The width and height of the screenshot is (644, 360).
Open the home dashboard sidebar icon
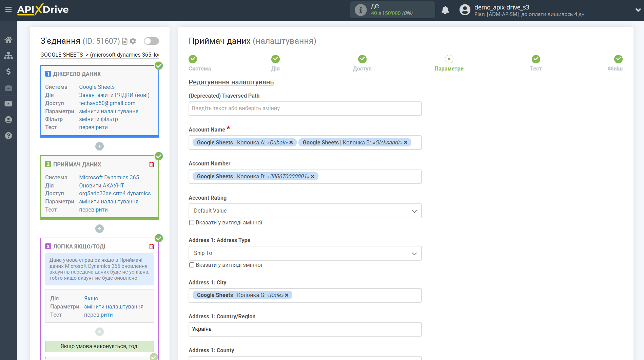click(x=8, y=40)
